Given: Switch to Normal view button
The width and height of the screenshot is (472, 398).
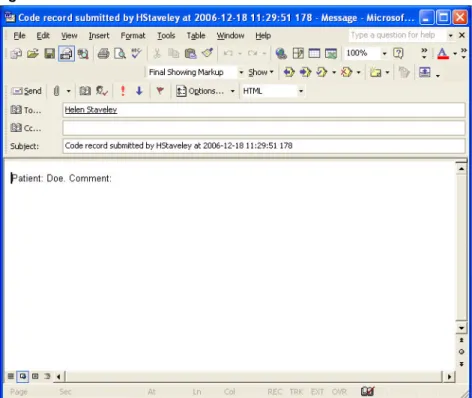Looking at the screenshot, I should 11,376.
